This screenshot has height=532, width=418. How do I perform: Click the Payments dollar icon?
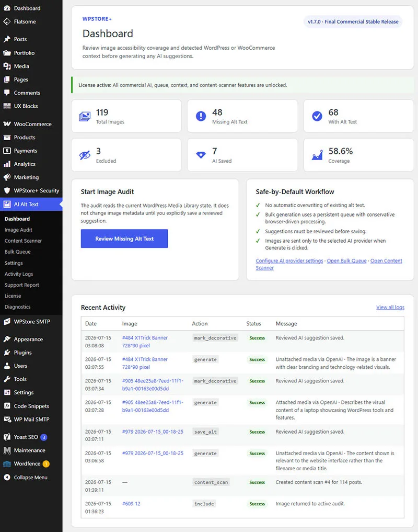point(7,150)
